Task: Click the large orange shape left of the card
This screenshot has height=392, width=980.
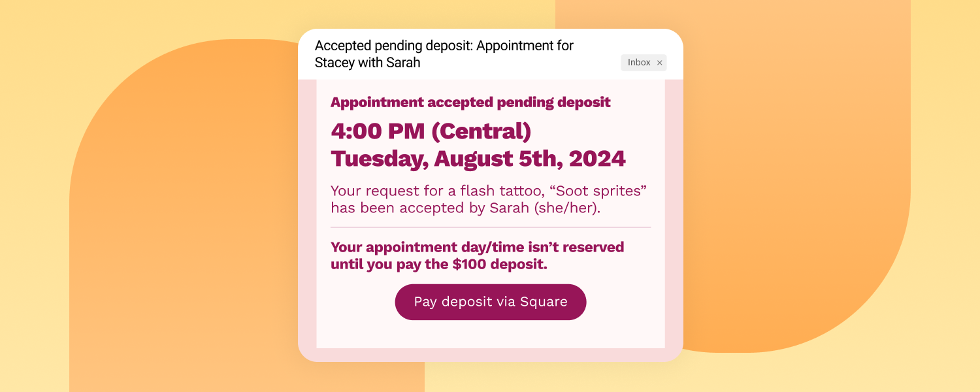Action: click(183, 216)
